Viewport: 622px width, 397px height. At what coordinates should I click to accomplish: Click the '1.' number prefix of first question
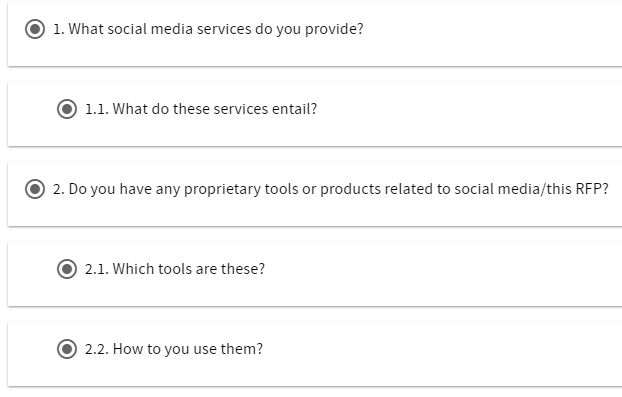(x=59, y=29)
